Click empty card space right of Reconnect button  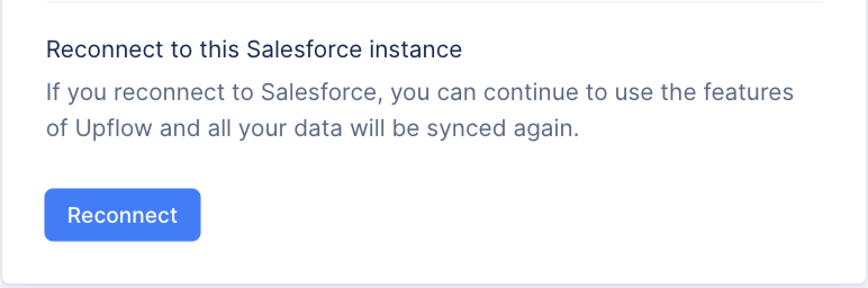(x=450, y=215)
